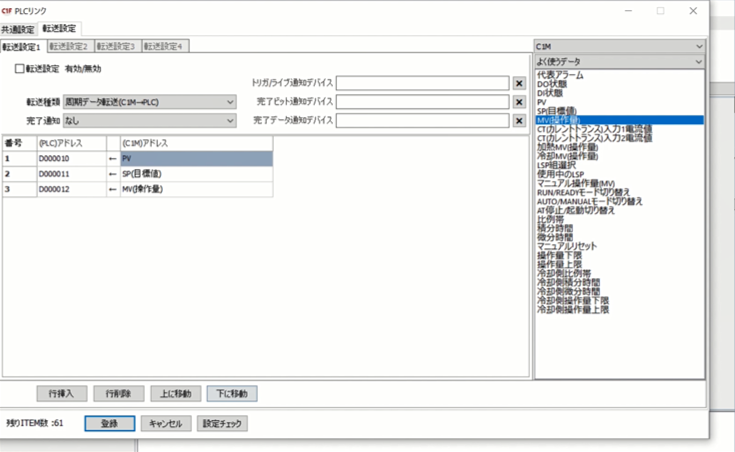This screenshot has height=452, width=735.
Task: Run 設定チェック button
Action: [x=222, y=423]
